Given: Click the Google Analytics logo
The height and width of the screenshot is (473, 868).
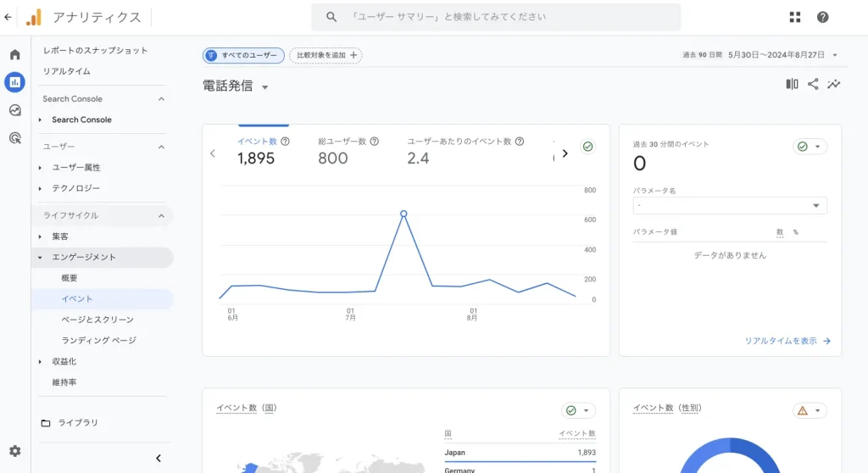Looking at the screenshot, I should 34,17.
